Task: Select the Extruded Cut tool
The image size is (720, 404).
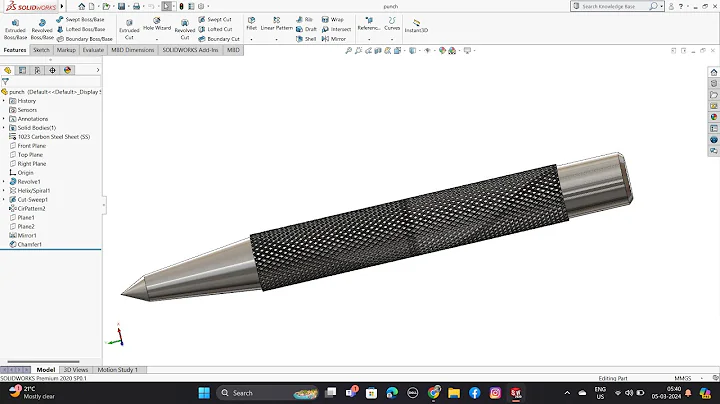Action: [x=129, y=29]
